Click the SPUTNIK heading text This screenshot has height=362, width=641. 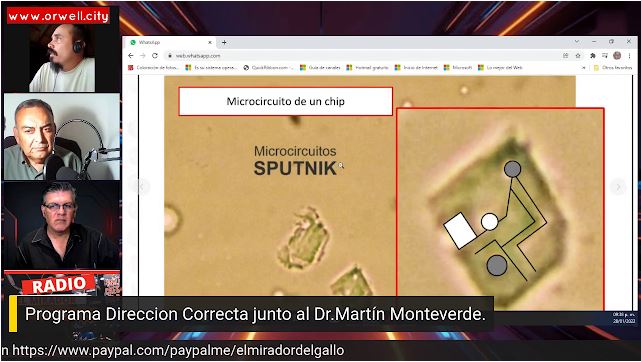[x=295, y=169]
